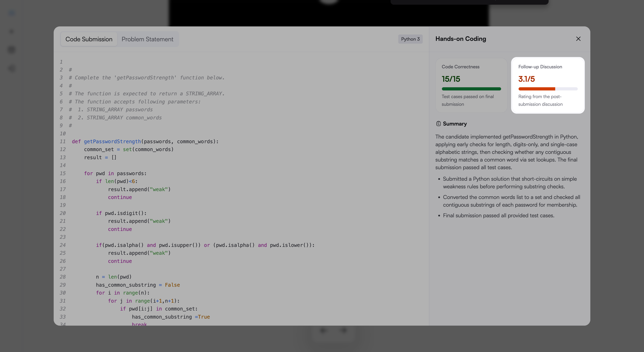
Task: Click 'has_common_substring =True' on line 33
Action: click(x=171, y=317)
